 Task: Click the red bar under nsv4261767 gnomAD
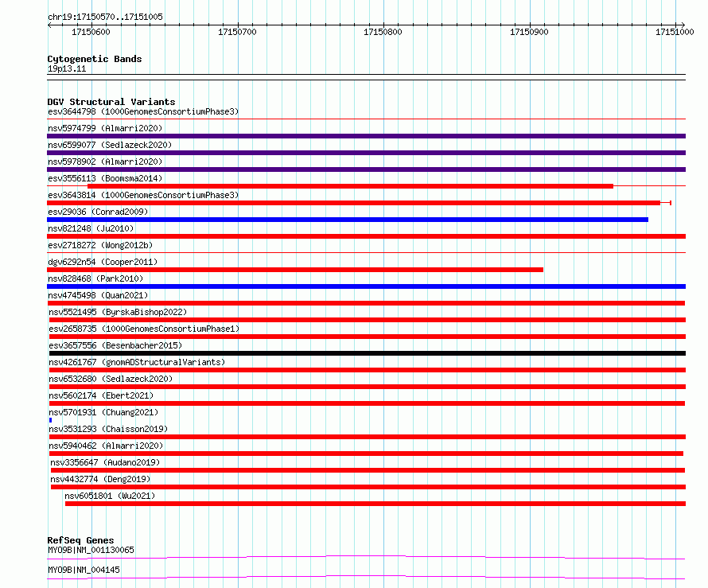pyautogui.click(x=367, y=370)
